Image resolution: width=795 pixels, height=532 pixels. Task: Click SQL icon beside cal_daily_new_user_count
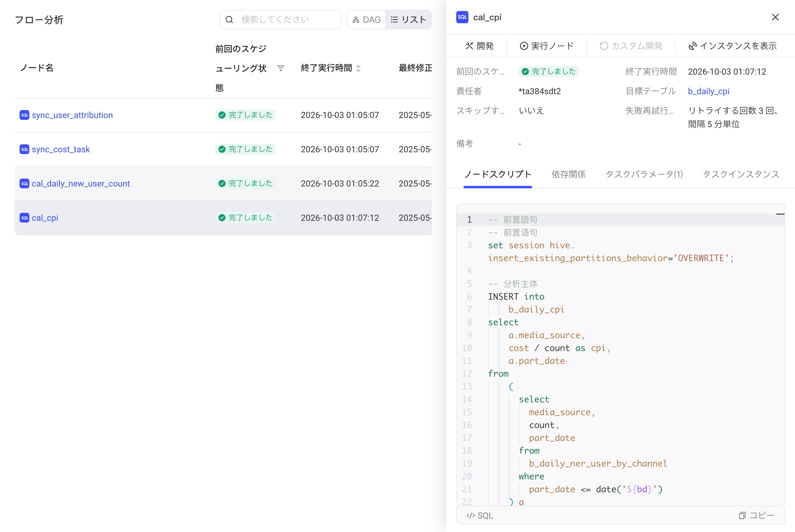tap(24, 183)
